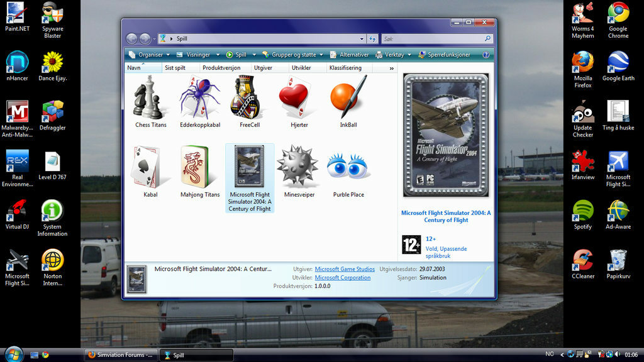
Task: Open Grupper og støtte dropdown
Action: click(x=293, y=55)
